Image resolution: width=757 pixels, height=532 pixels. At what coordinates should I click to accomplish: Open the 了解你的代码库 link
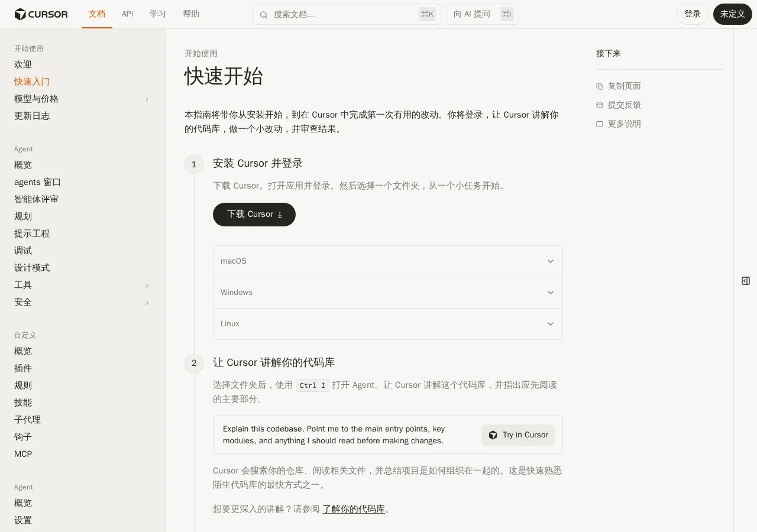tap(354, 509)
